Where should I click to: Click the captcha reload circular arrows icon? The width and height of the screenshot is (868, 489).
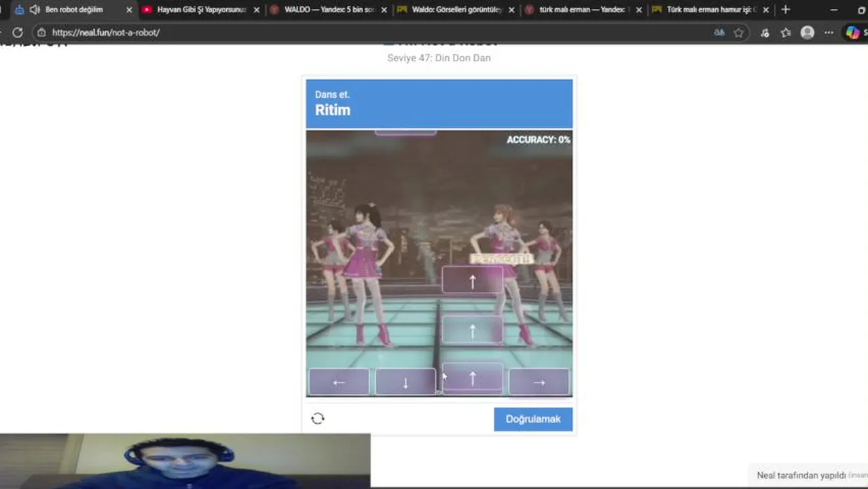(318, 418)
